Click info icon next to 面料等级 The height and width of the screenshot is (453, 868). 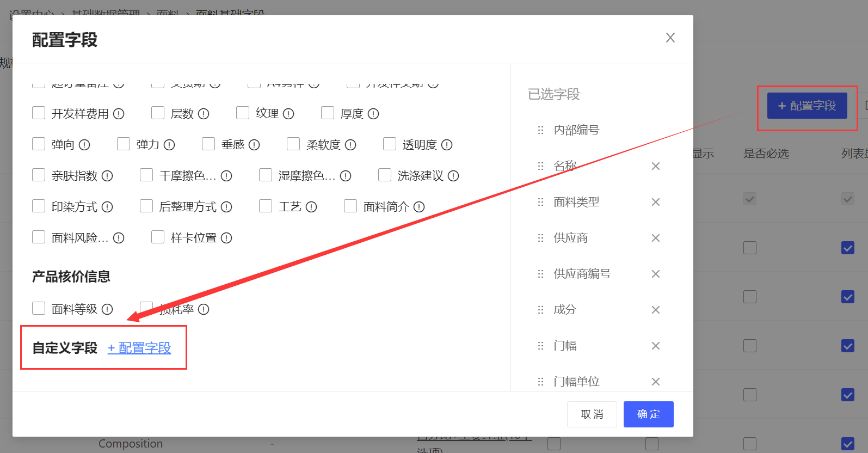click(107, 309)
